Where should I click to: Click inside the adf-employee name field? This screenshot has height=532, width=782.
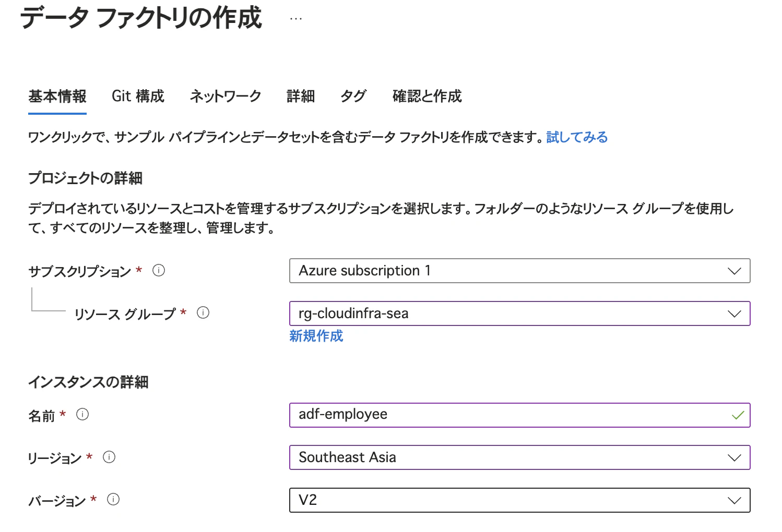pos(470,415)
